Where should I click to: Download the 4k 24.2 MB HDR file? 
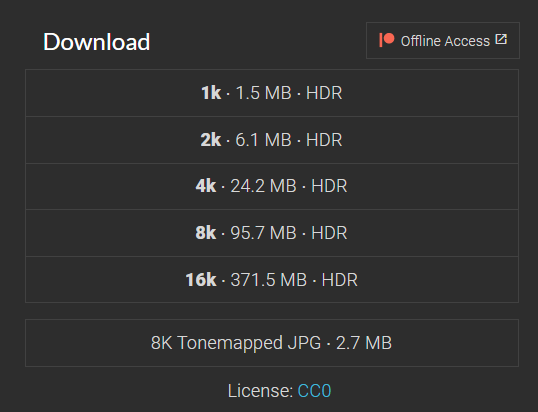[272, 187]
